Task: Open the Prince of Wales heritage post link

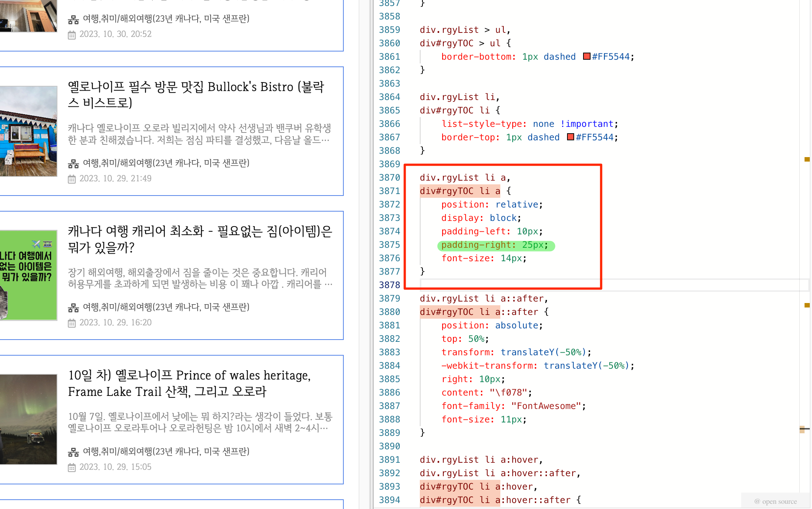Action: 189,384
